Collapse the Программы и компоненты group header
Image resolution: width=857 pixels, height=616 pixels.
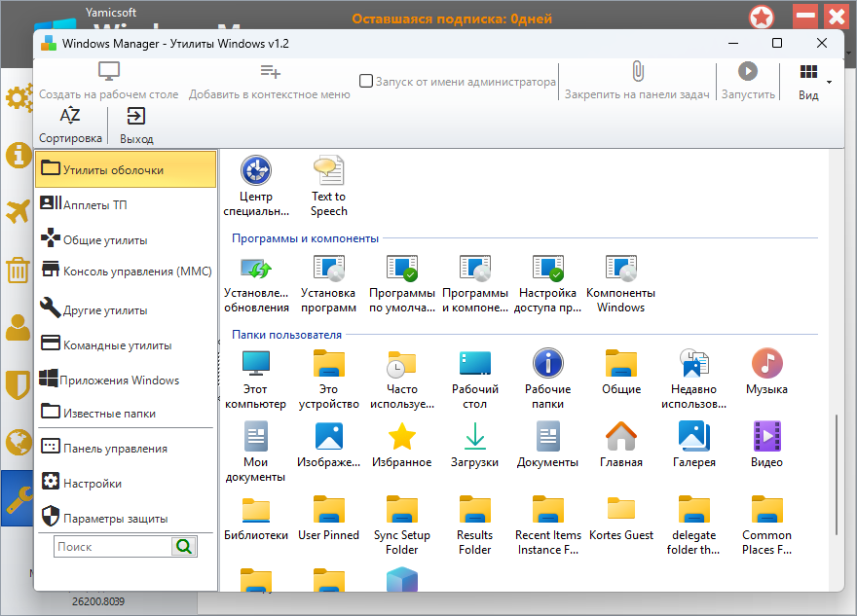pos(305,238)
